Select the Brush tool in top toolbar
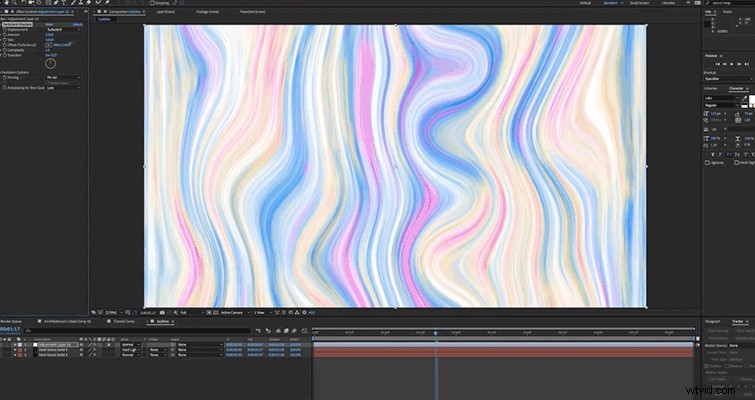 [x=73, y=3]
